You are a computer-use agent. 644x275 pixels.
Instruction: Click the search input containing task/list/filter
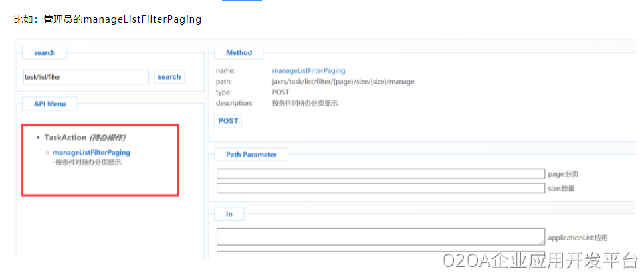pyautogui.click(x=86, y=77)
